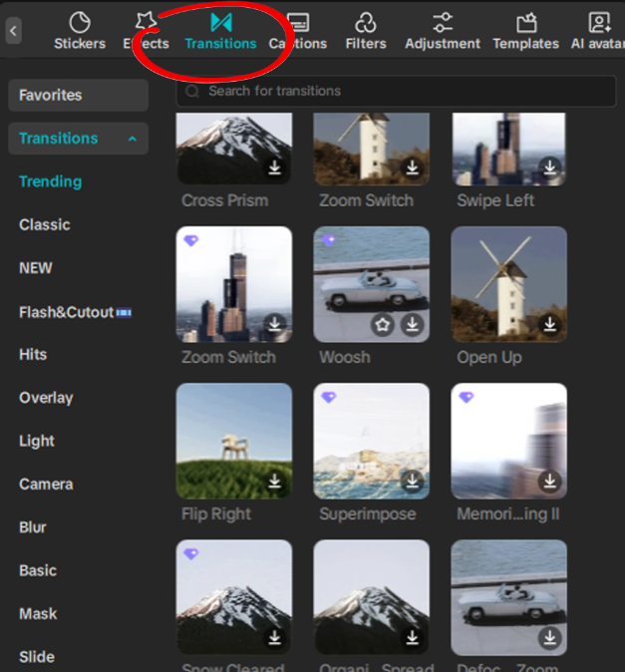Image resolution: width=625 pixels, height=672 pixels.
Task: Open the Favorites category
Action: click(79, 95)
